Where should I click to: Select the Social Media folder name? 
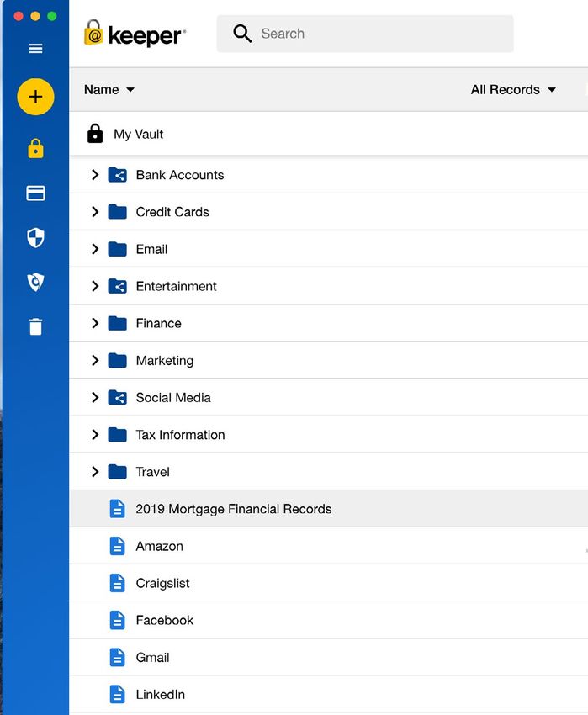pyautogui.click(x=173, y=398)
